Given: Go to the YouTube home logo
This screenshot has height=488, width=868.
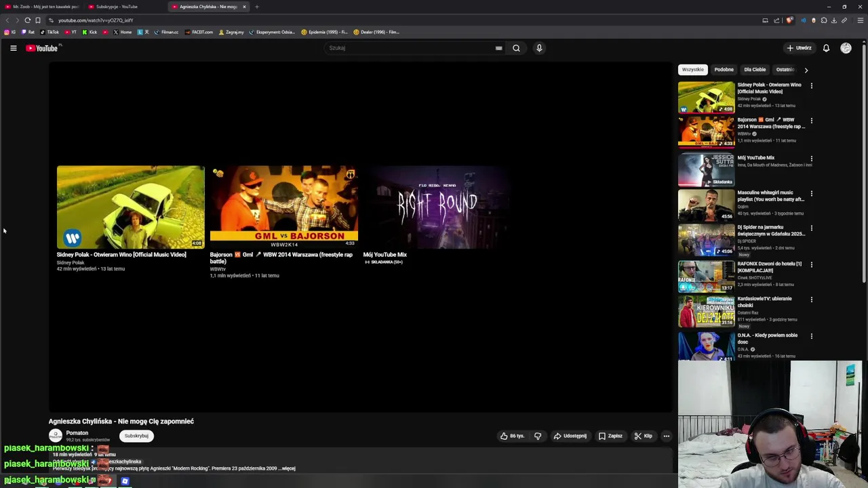Looking at the screenshot, I should [x=42, y=48].
